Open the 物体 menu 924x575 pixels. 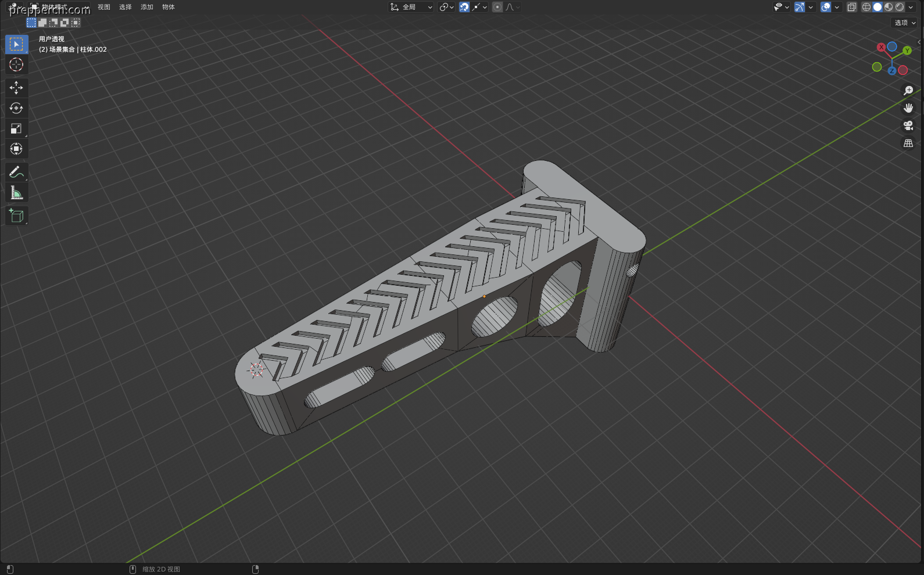(169, 7)
